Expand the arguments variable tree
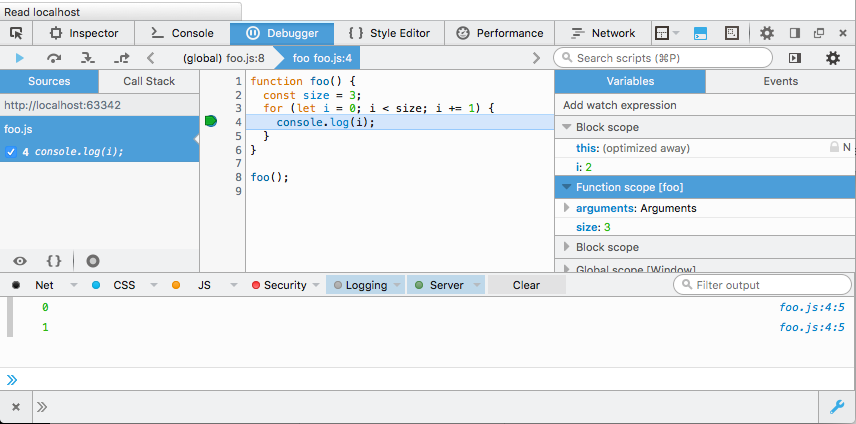 pos(568,208)
